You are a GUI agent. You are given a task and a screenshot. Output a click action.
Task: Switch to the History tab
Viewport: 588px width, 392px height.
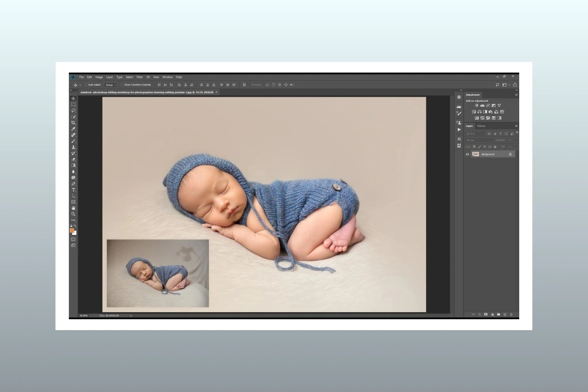(x=481, y=126)
